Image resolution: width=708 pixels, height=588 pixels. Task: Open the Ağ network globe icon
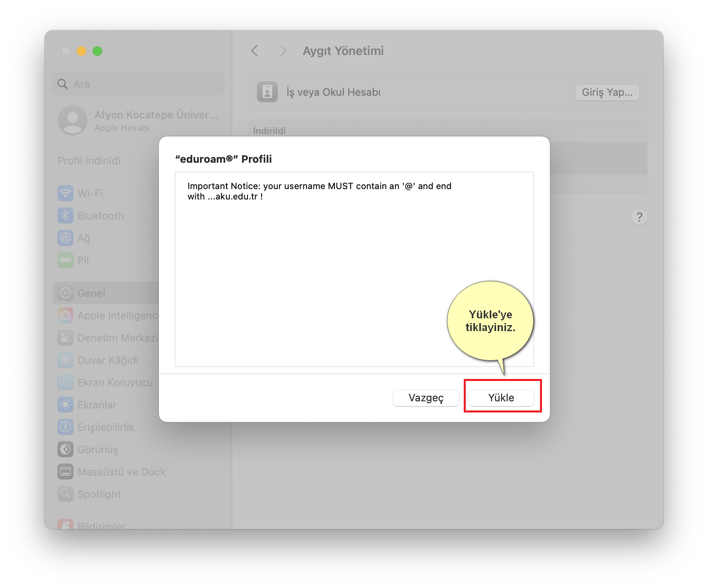[x=65, y=238]
